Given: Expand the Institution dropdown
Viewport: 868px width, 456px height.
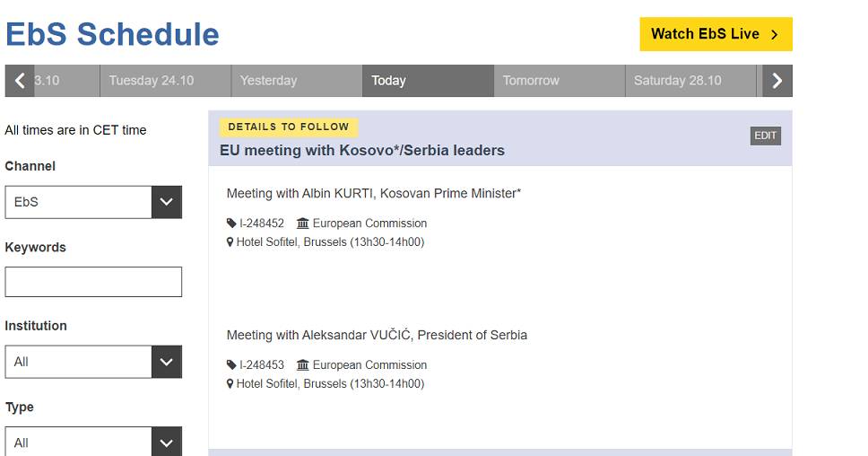Looking at the screenshot, I should coord(93,362).
